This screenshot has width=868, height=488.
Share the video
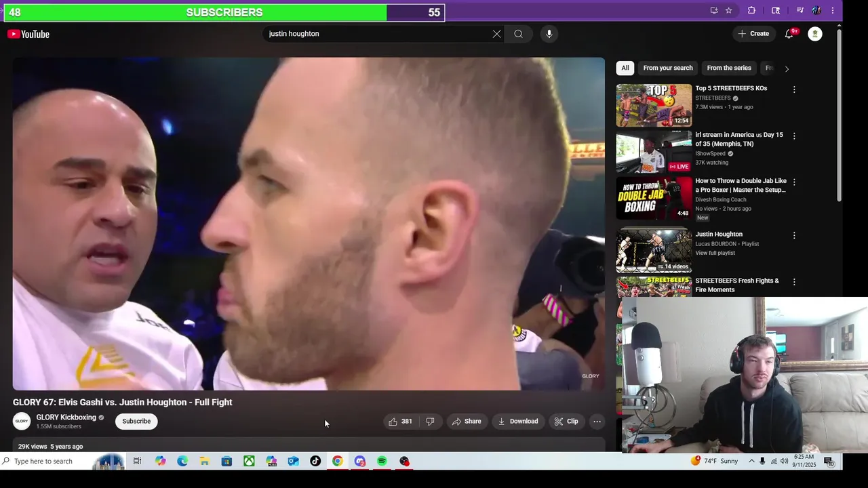pyautogui.click(x=467, y=422)
